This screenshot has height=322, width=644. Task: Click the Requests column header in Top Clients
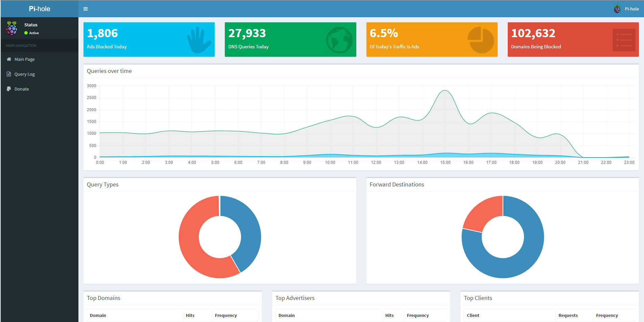pos(568,315)
